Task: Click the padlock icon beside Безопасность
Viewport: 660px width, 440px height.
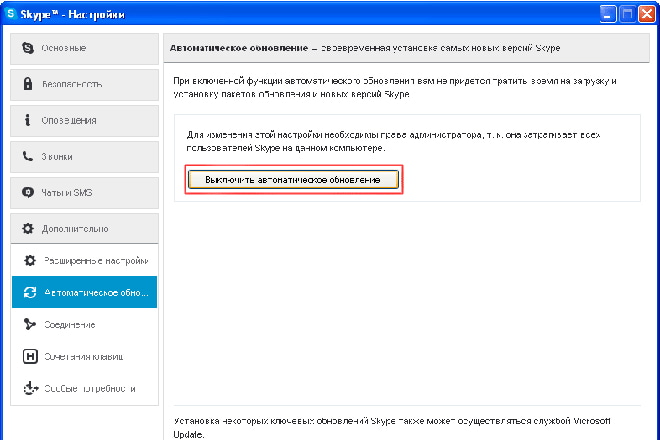Action: [x=28, y=84]
